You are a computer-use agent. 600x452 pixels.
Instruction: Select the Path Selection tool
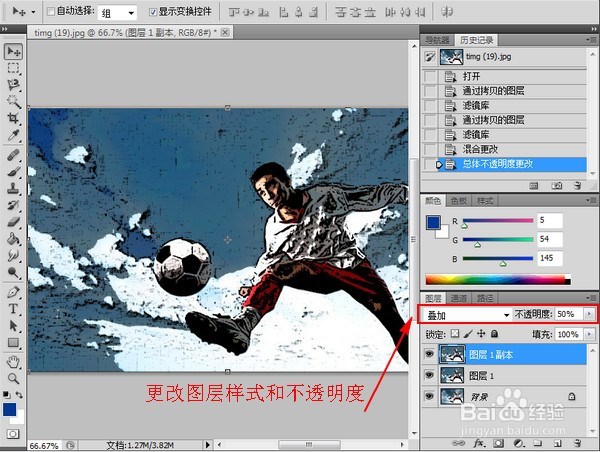(x=13, y=325)
